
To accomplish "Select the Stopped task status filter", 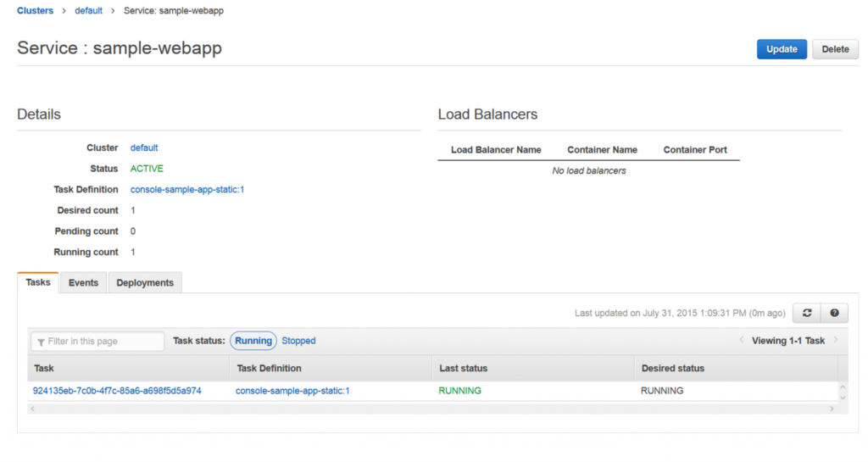I will pos(298,341).
